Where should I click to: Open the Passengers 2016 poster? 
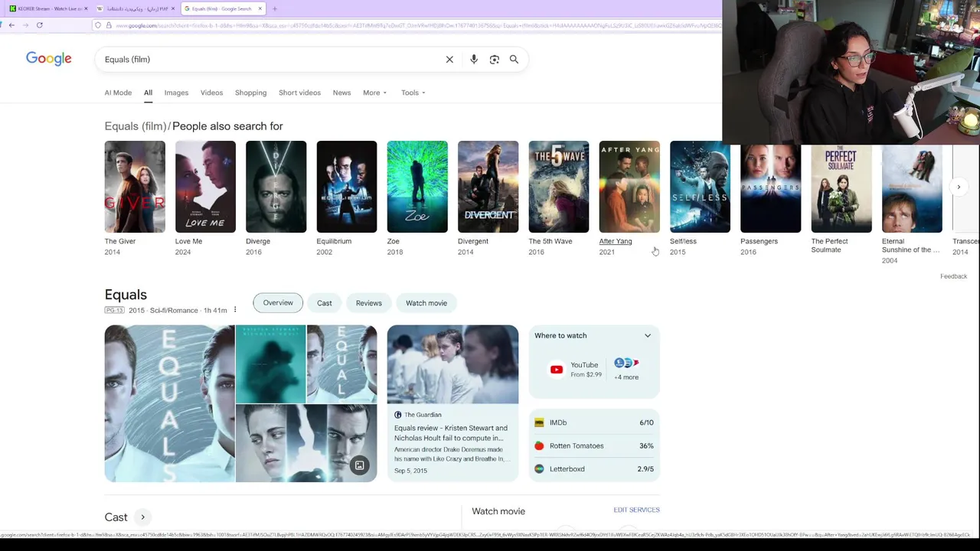click(770, 187)
